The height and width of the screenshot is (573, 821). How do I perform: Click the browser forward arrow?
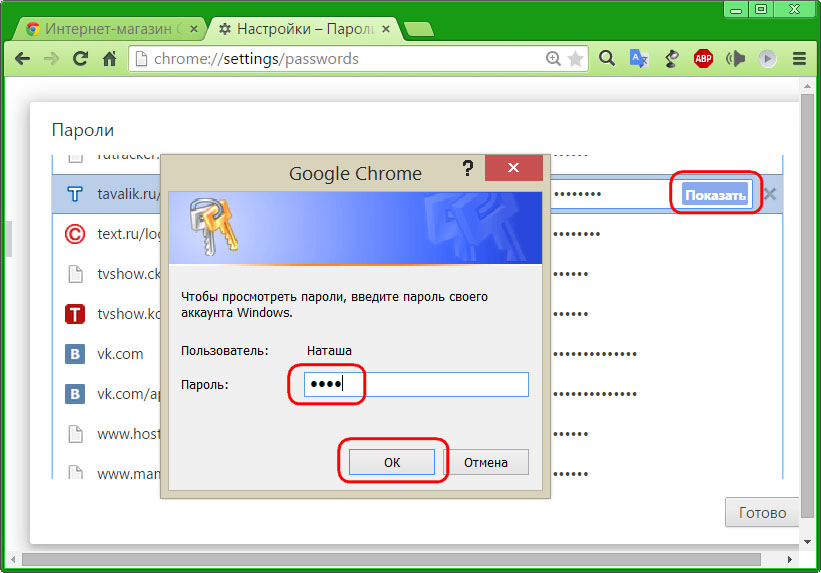point(51,59)
